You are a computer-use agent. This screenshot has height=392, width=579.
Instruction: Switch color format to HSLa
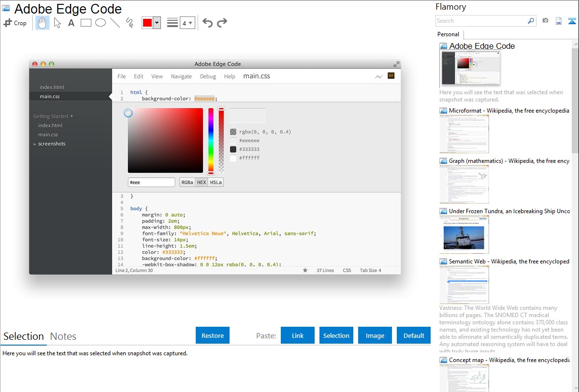pos(216,182)
